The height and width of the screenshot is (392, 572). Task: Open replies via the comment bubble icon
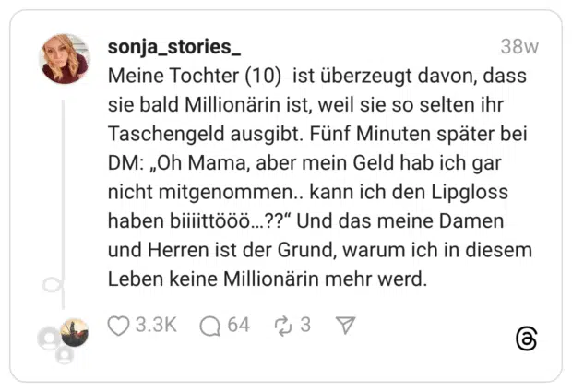pos(210,326)
